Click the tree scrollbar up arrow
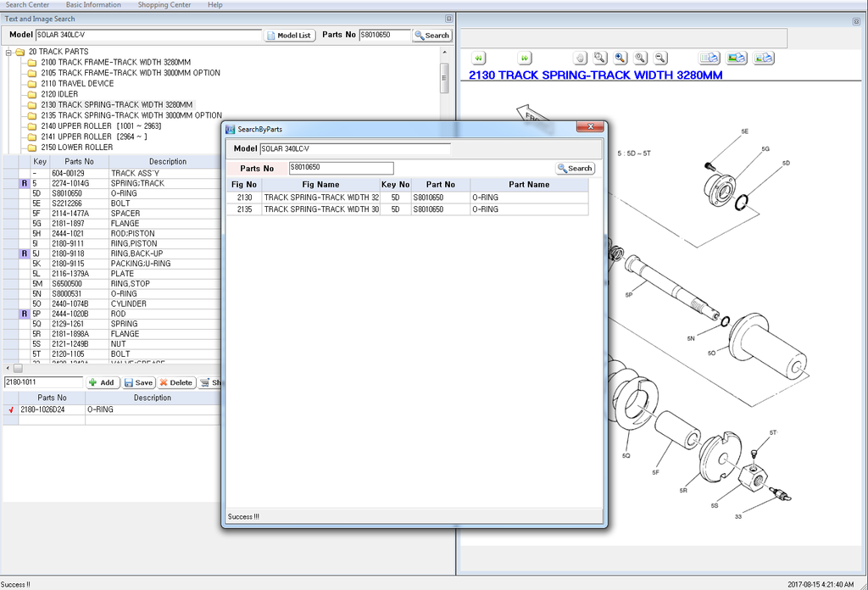This screenshot has height=590, width=868. (444, 52)
